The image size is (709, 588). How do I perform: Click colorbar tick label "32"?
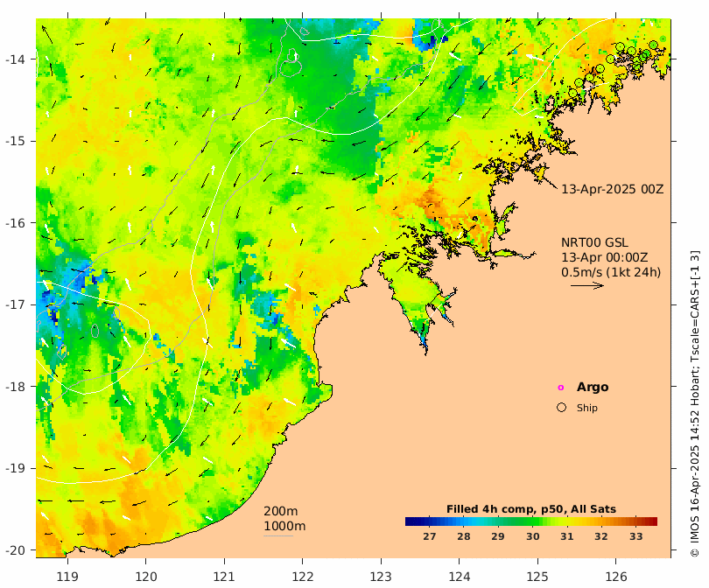[x=601, y=536]
